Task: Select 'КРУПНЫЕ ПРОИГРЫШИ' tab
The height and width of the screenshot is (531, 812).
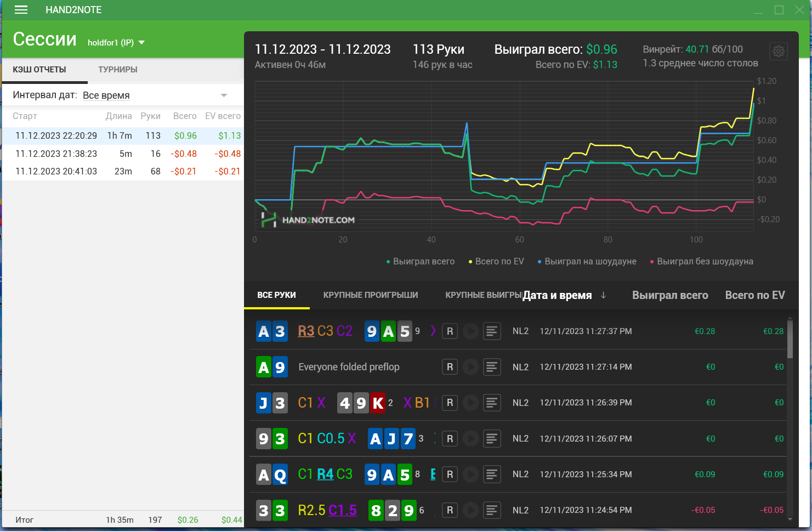Action: pos(371,295)
